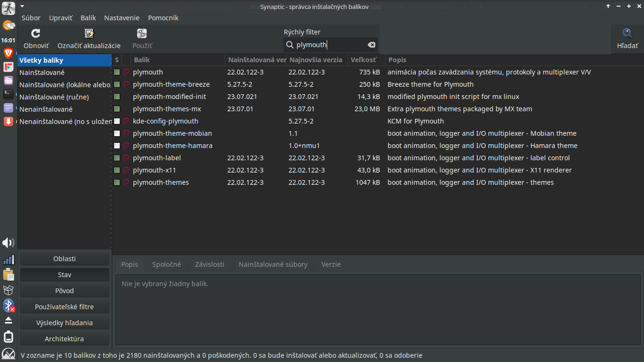The height and width of the screenshot is (362, 644).
Task: Click the Debian swirl icon on the plymouth-theme-breeze row
Action: tap(126, 84)
